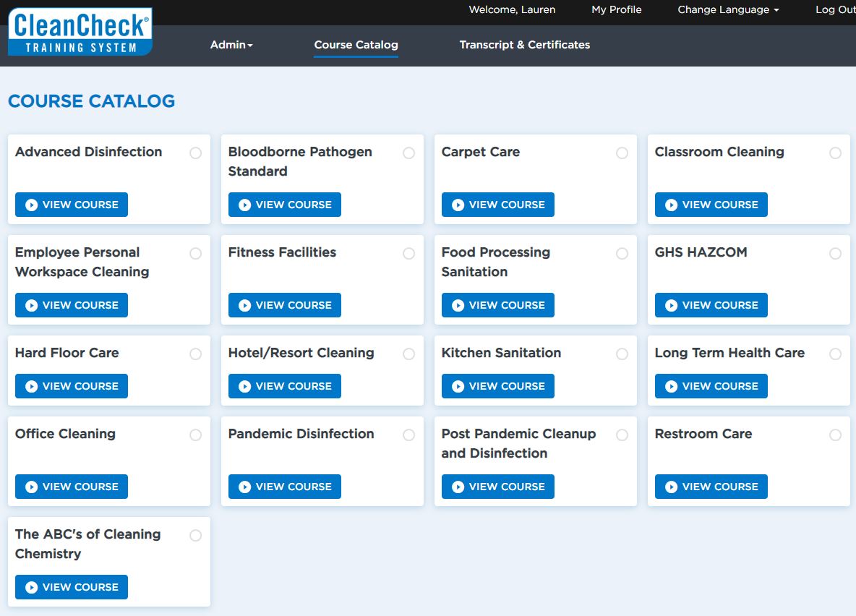Open the Change Language dropdown
The image size is (856, 616).
[x=728, y=9]
